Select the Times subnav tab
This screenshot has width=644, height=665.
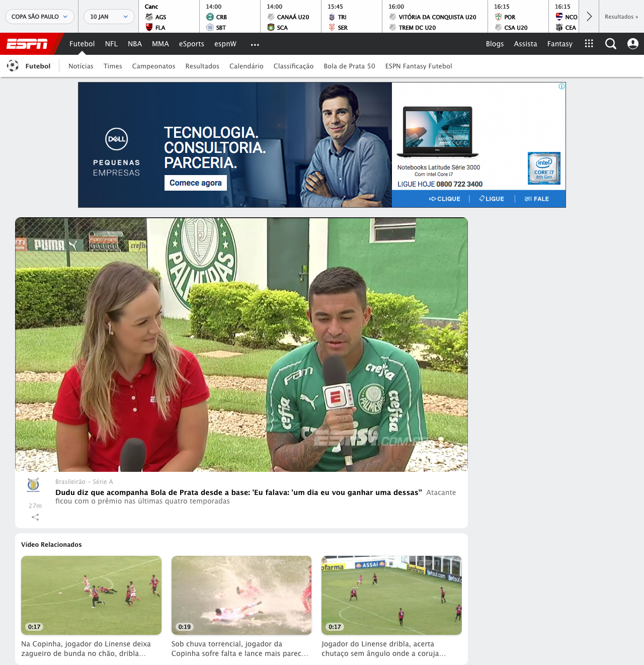113,66
